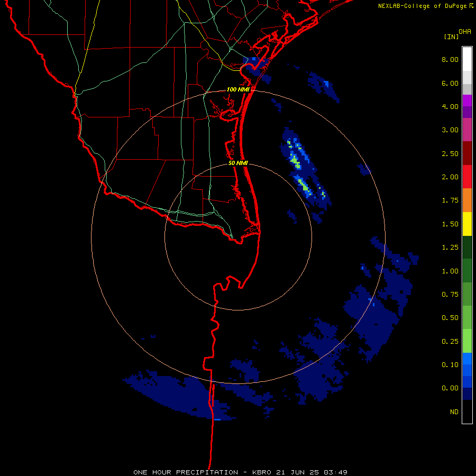
Task: Pick the bright red swatch beside 2.00
Action: click(x=467, y=177)
